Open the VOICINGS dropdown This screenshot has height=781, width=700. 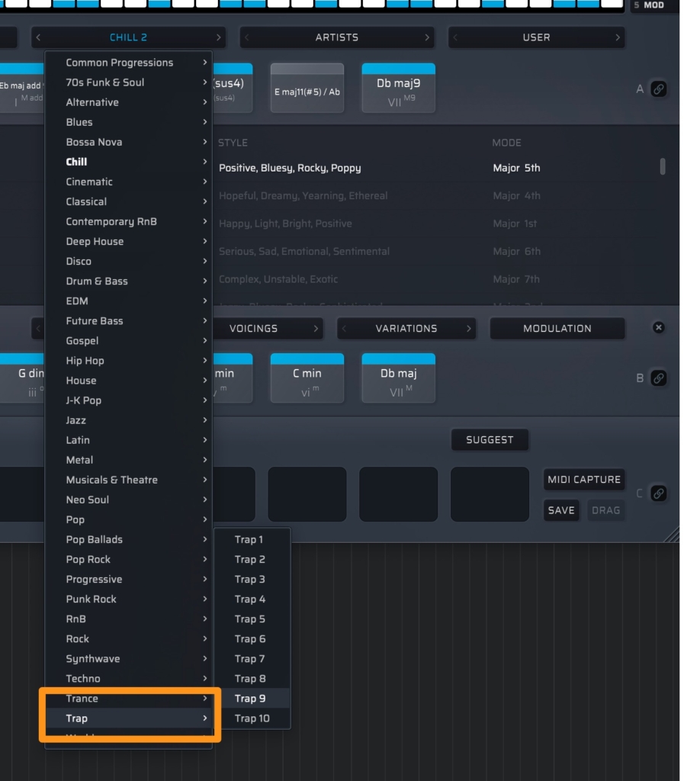(253, 329)
